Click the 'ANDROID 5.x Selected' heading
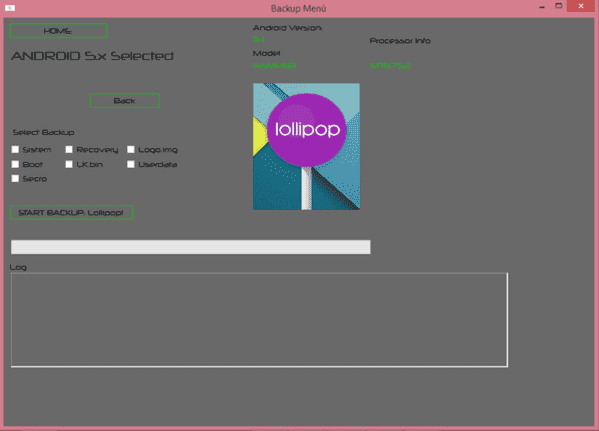 (92, 56)
